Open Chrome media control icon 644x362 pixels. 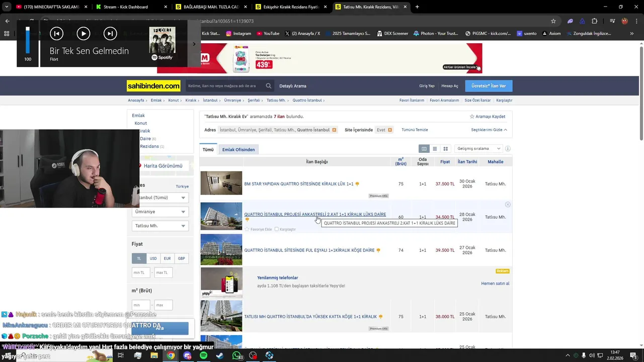coord(612,21)
